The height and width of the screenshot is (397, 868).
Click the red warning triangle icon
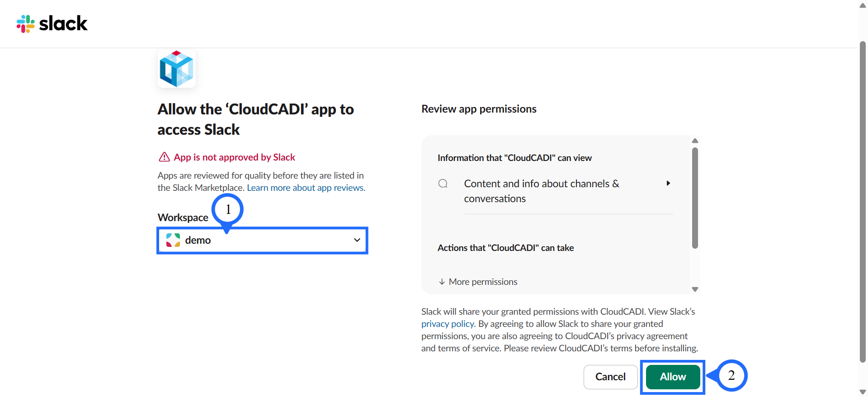164,157
